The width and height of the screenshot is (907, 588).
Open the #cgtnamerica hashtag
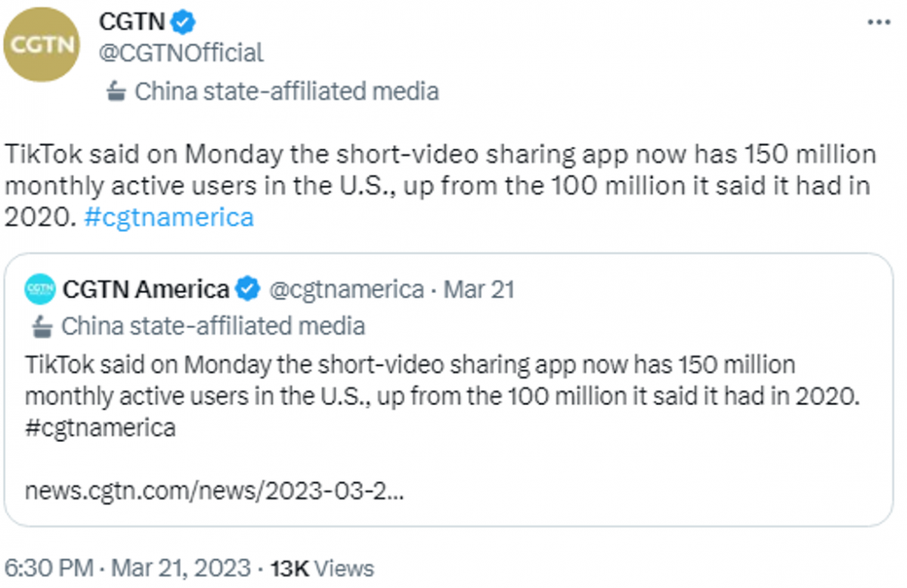(x=168, y=216)
